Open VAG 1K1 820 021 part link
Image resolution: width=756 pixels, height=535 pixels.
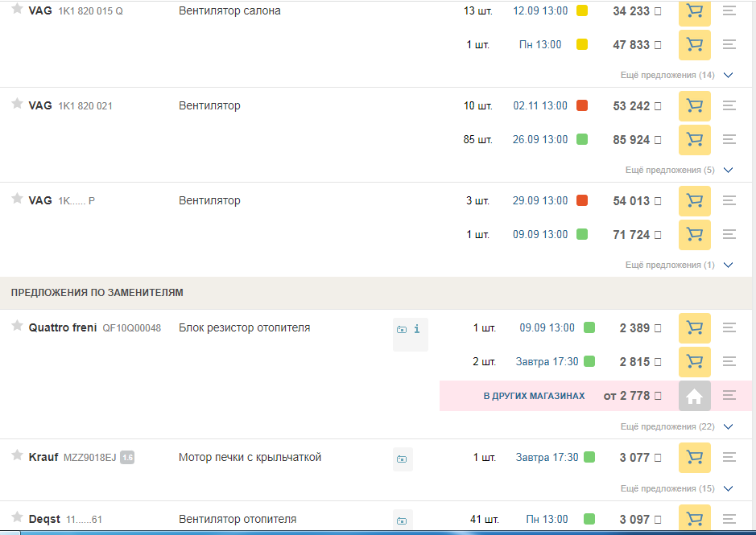[85, 106]
